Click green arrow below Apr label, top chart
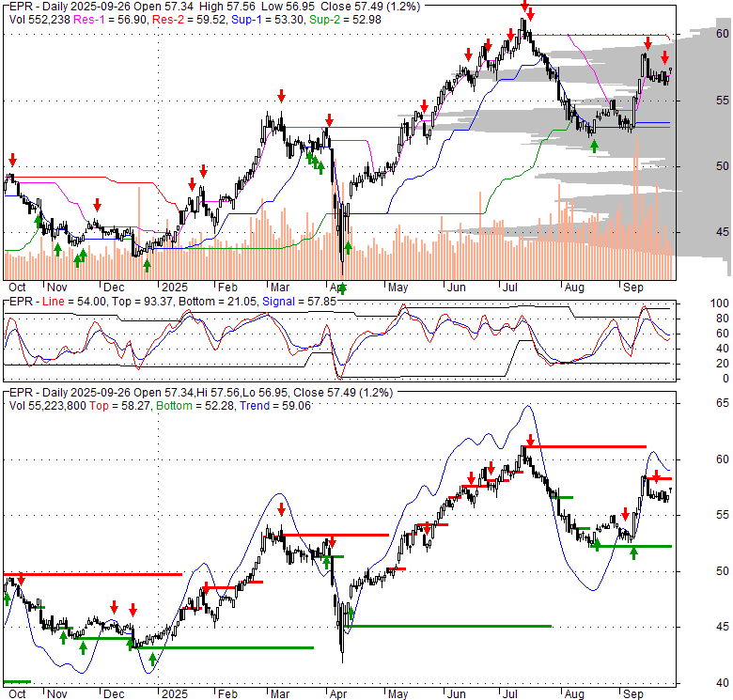The width and height of the screenshot is (733, 700). (x=342, y=288)
